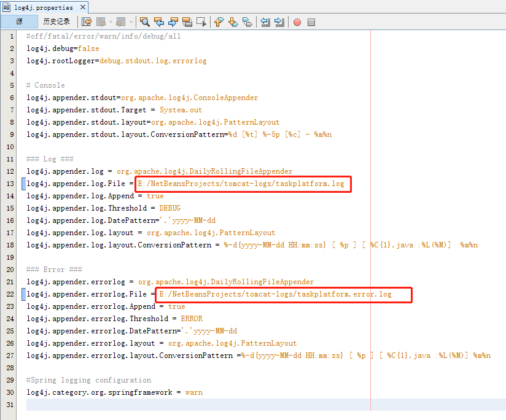Close the log4j.properties tab
Image resolution: width=506 pixels, height=420 pixels.
pyautogui.click(x=83, y=7)
